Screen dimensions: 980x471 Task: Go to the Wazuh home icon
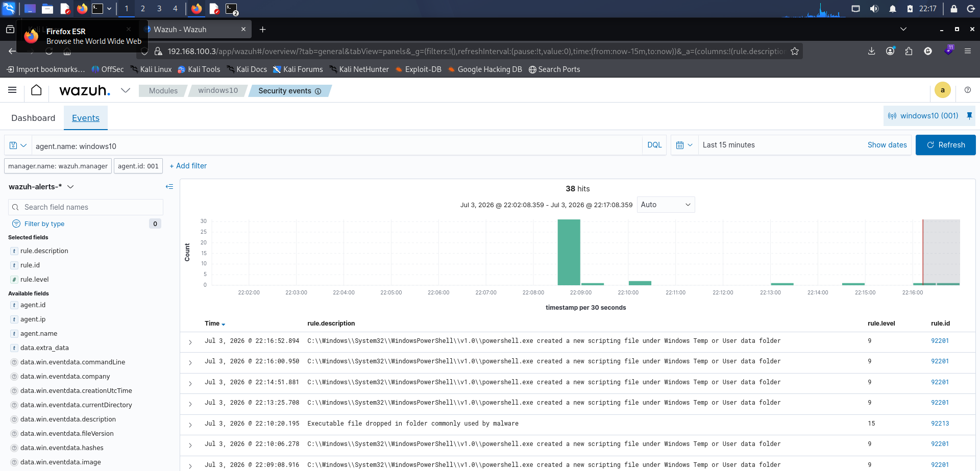pyautogui.click(x=36, y=90)
